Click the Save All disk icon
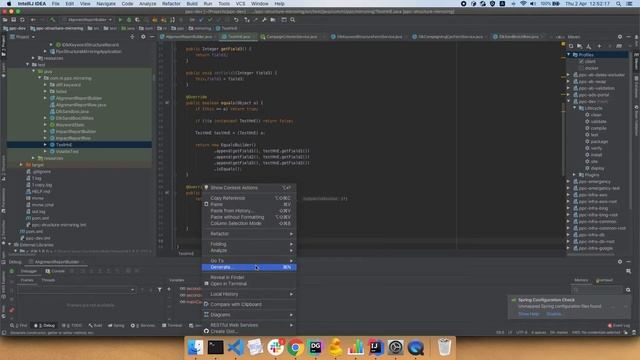Screen dimensions: 640x360 (x=13, y=20)
